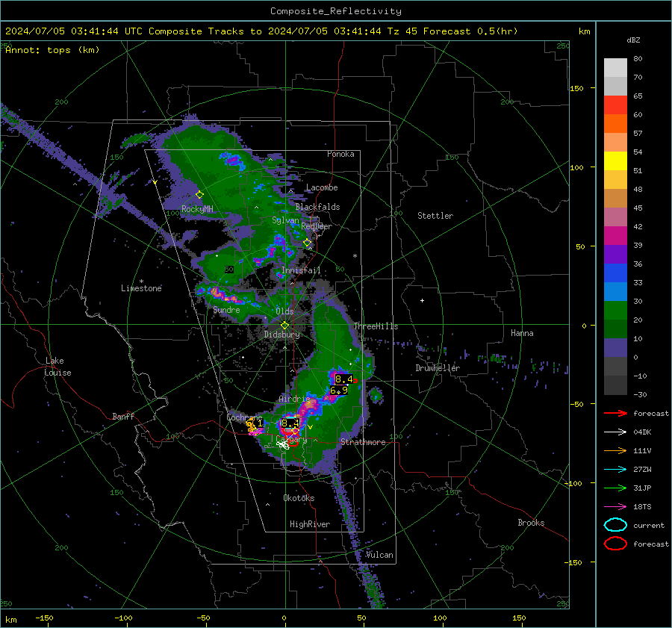
Task: Click the Innisfail city label
Action: 301,270
